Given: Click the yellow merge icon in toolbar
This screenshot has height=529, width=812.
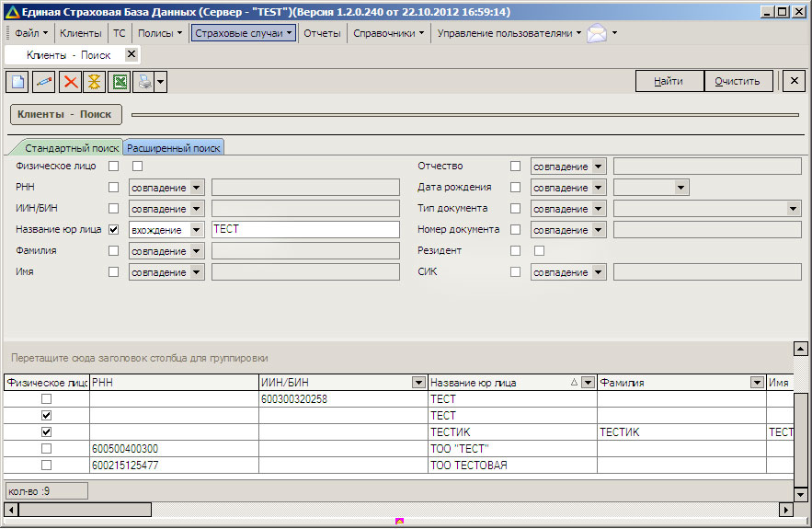Looking at the screenshot, I should [x=94, y=82].
